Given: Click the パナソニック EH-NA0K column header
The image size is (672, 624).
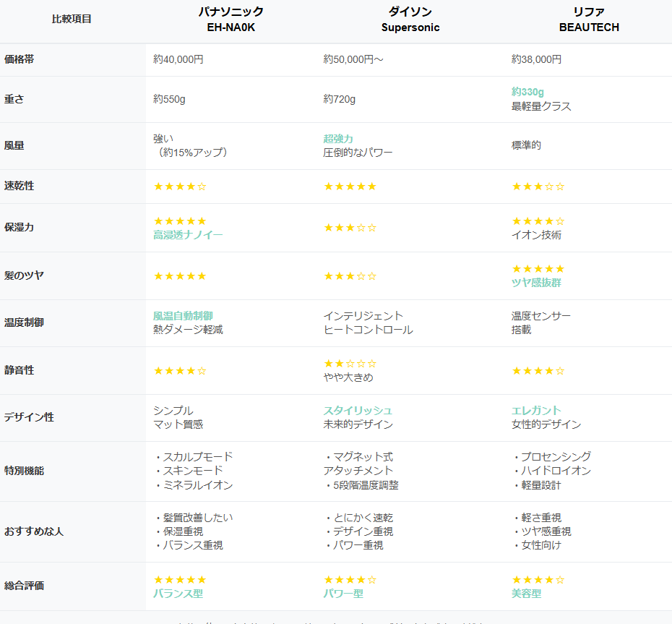Looking at the screenshot, I should tap(231, 20).
